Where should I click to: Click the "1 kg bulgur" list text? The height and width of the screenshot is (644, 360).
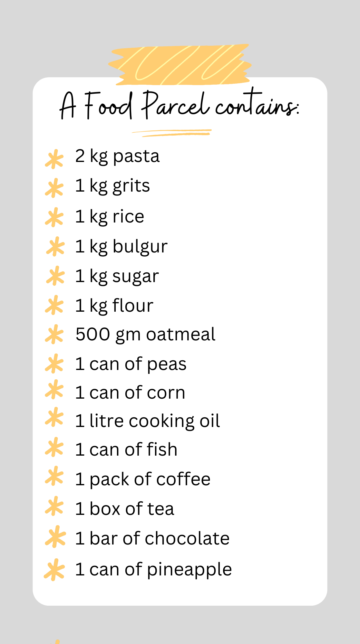click(x=121, y=247)
